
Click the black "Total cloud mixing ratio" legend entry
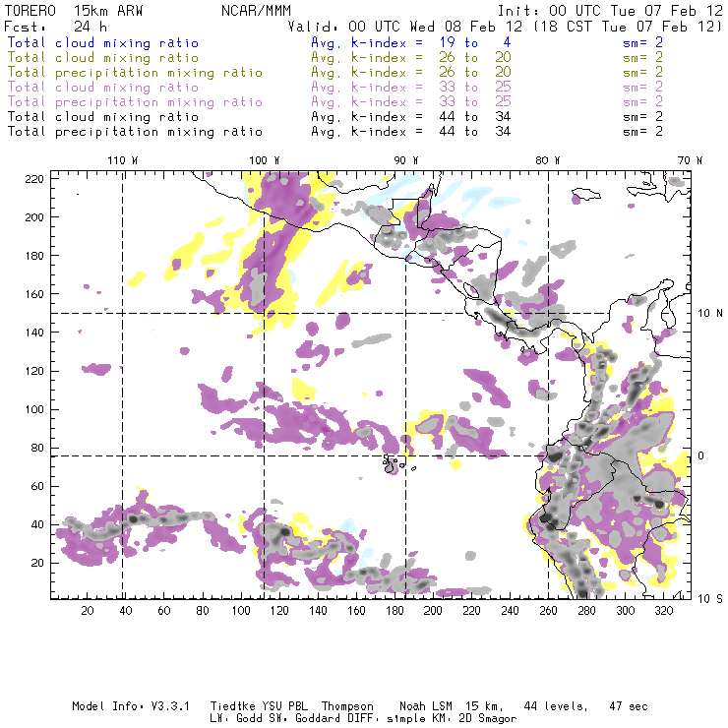click(103, 117)
